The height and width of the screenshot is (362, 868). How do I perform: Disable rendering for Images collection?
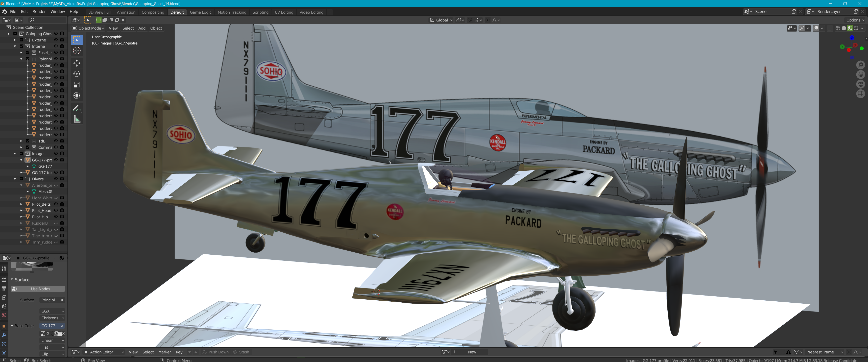[x=62, y=154]
